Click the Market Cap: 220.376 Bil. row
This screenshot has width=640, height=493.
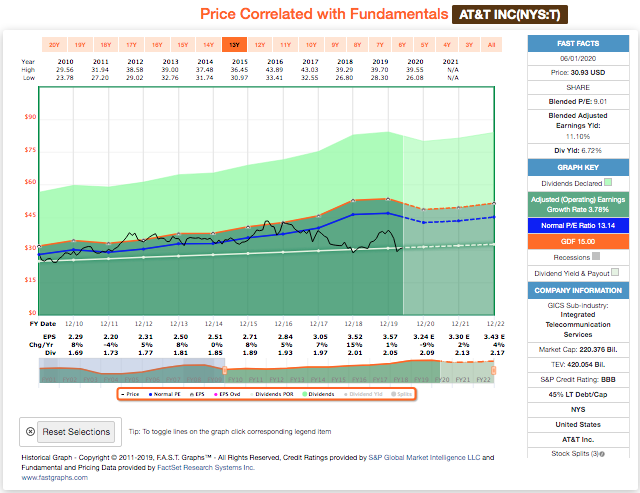[x=578, y=349]
